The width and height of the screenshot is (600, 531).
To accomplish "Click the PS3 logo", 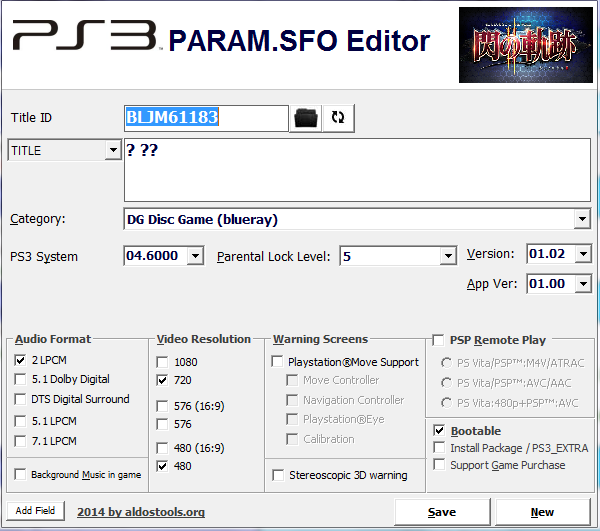I will (85, 36).
